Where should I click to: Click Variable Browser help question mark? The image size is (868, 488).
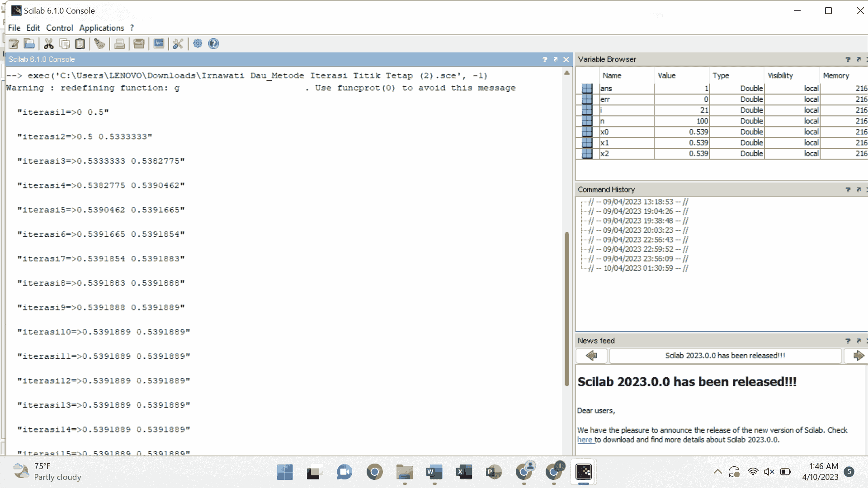click(848, 59)
